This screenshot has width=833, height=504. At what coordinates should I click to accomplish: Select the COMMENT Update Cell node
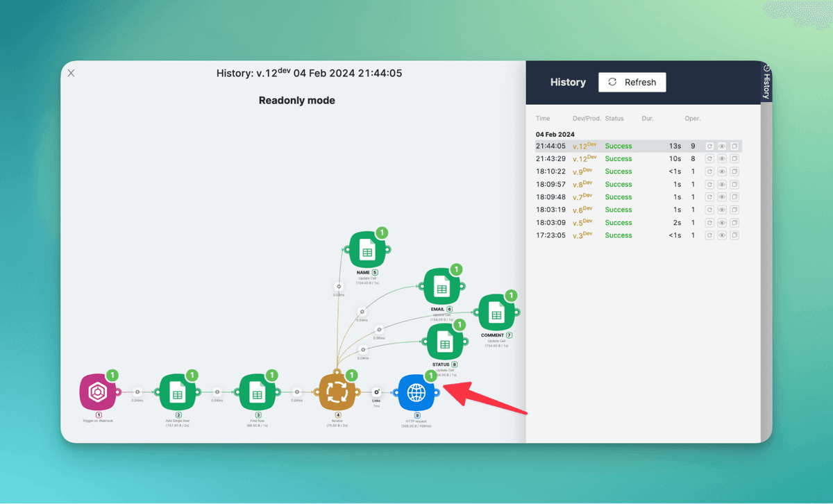click(496, 313)
